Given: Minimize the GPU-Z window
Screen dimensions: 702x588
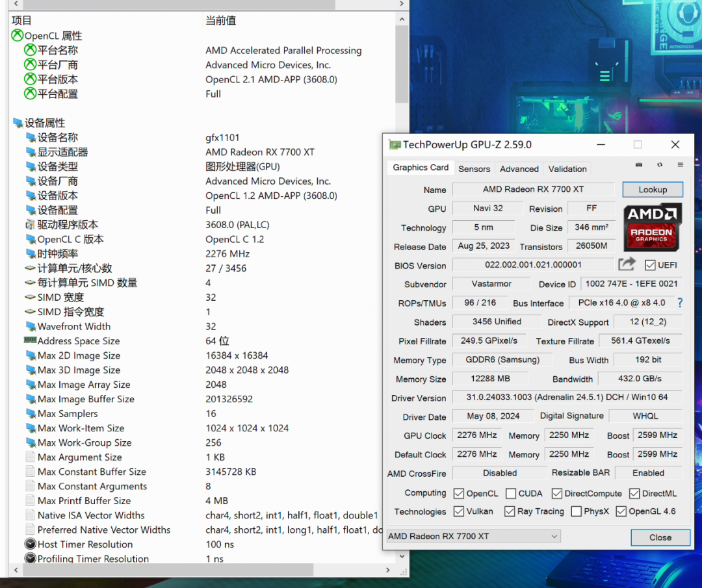Looking at the screenshot, I should (x=601, y=144).
